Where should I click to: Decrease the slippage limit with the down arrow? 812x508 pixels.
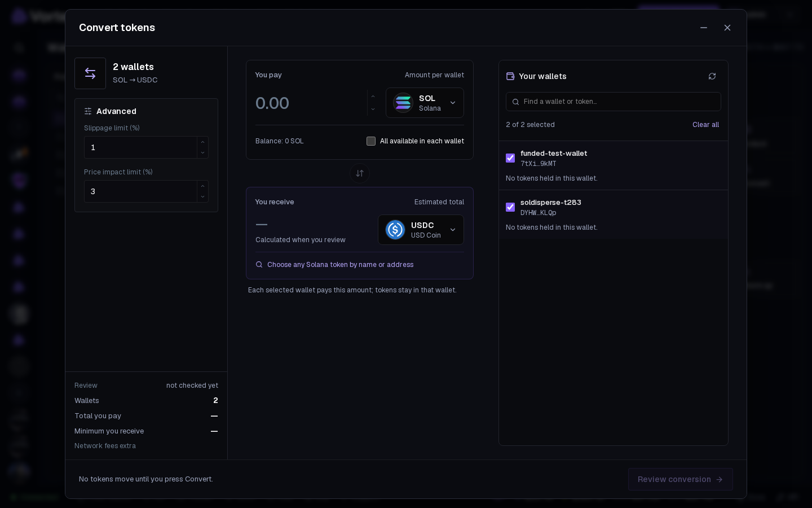click(x=203, y=153)
